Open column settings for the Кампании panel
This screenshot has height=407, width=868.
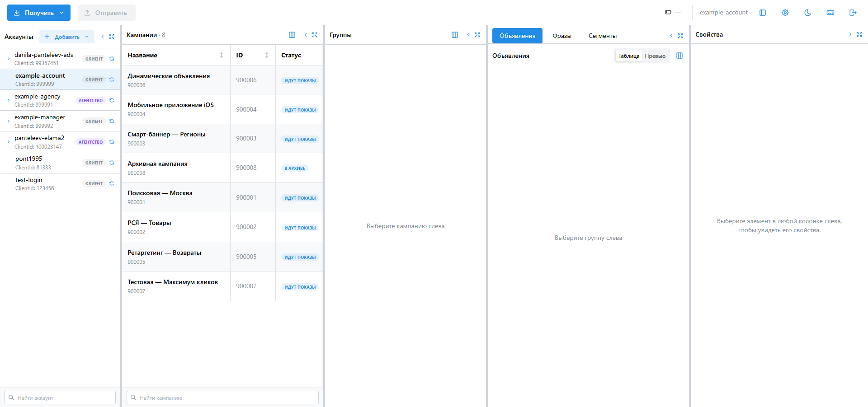click(292, 35)
